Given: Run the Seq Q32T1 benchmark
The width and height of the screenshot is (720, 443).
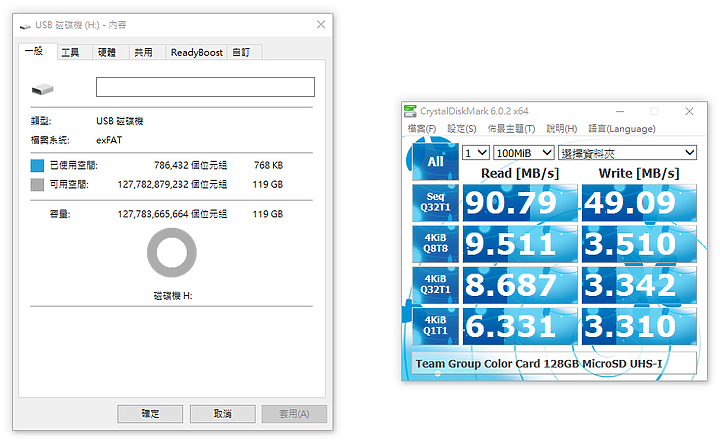Looking at the screenshot, I should coord(435,203).
